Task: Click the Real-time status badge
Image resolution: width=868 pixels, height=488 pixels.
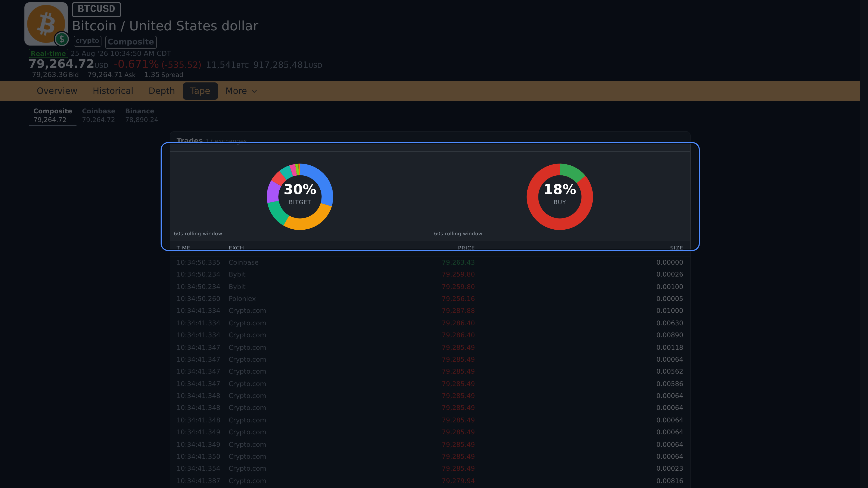Action: [x=48, y=54]
